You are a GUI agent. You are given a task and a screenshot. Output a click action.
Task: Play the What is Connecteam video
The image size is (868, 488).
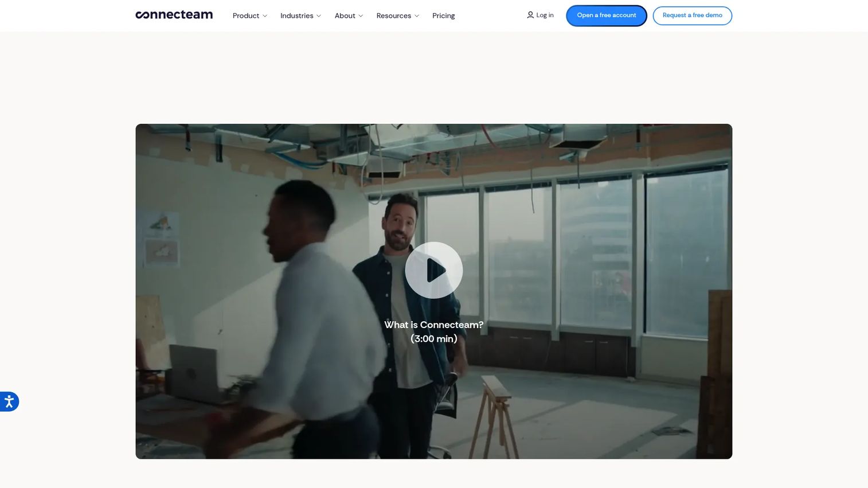[434, 270]
